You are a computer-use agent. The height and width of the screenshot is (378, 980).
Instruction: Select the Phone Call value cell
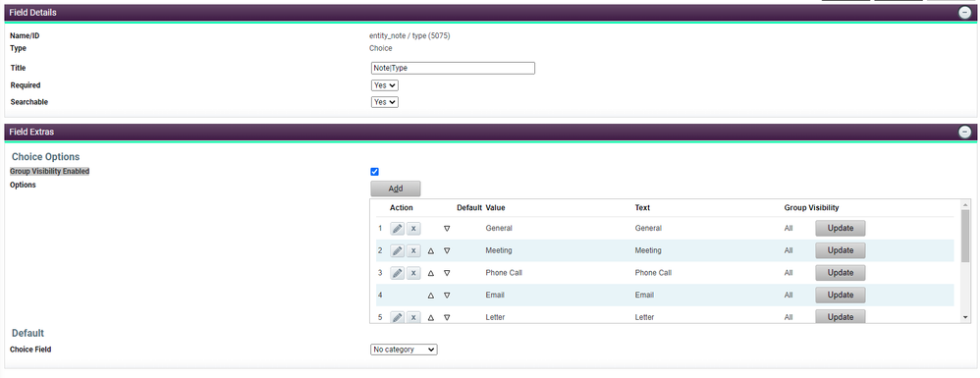pyautogui.click(x=504, y=273)
